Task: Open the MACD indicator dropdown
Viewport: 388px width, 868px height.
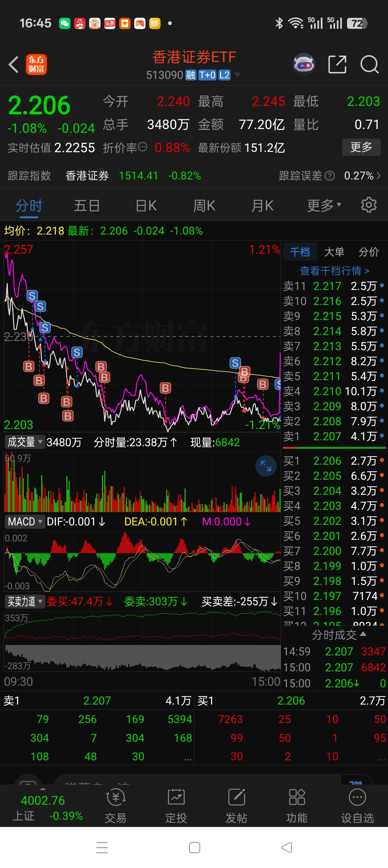Action: [x=25, y=522]
